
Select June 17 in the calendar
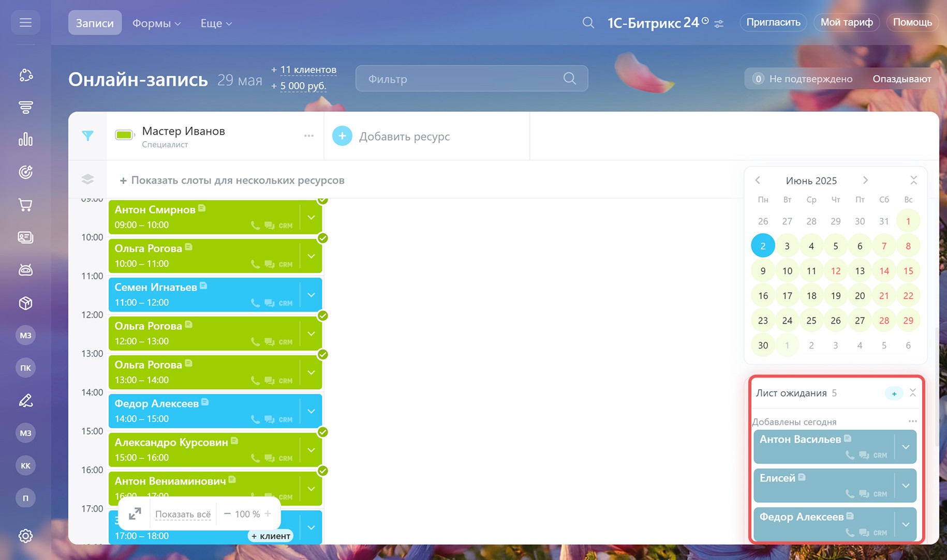787,296
